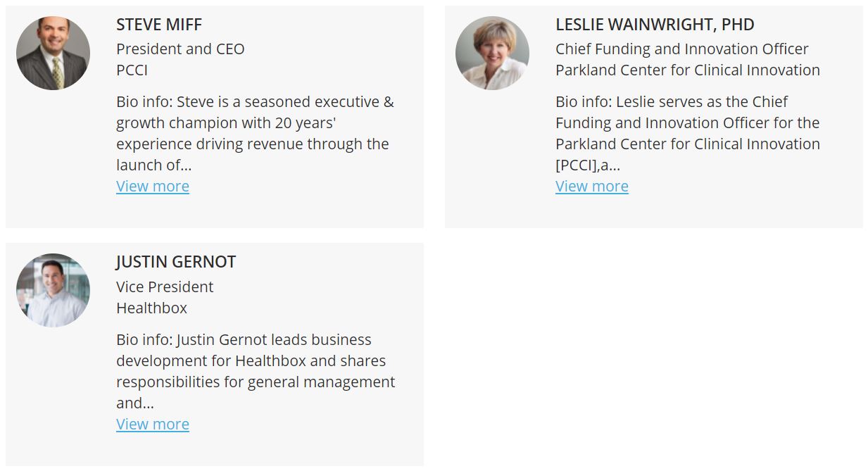This screenshot has width=868, height=471.
Task: Click the Chief Funding and Innovation Officer title
Action: tap(682, 49)
